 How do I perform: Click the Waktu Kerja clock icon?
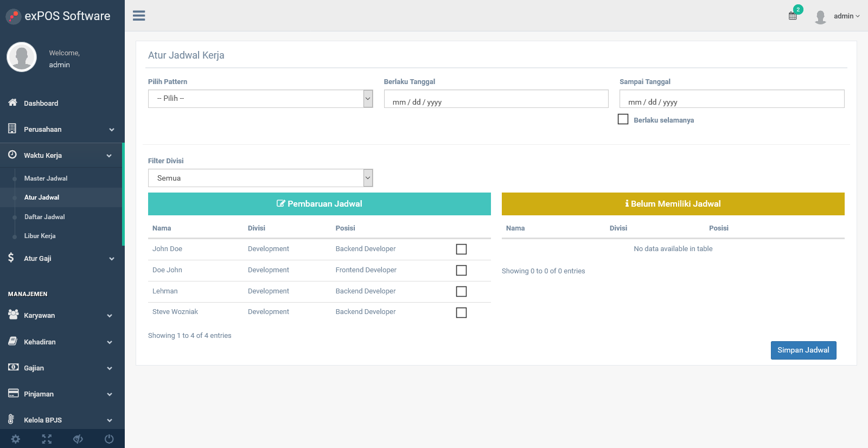coord(12,155)
